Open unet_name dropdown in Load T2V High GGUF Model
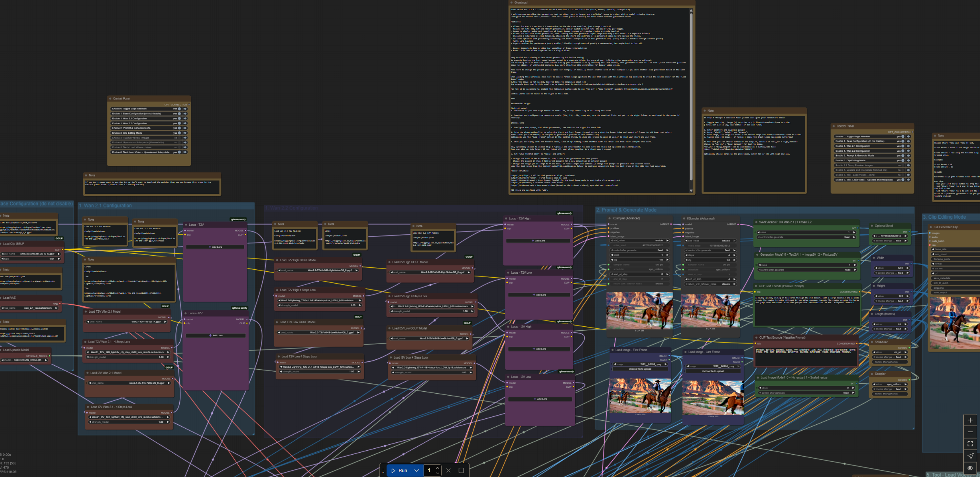The width and height of the screenshot is (980, 477). [x=319, y=271]
